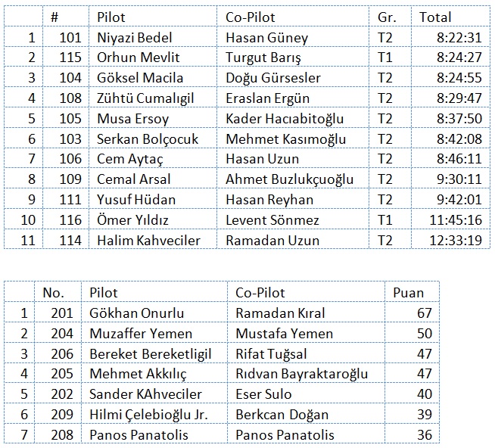The image size is (495, 448).
Task: Select the Puan column header
Action: 409,293
